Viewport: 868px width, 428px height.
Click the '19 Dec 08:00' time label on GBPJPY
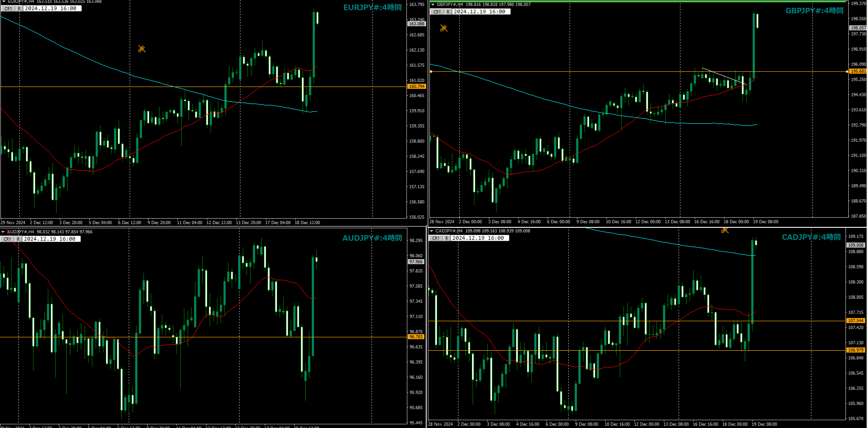(765, 222)
